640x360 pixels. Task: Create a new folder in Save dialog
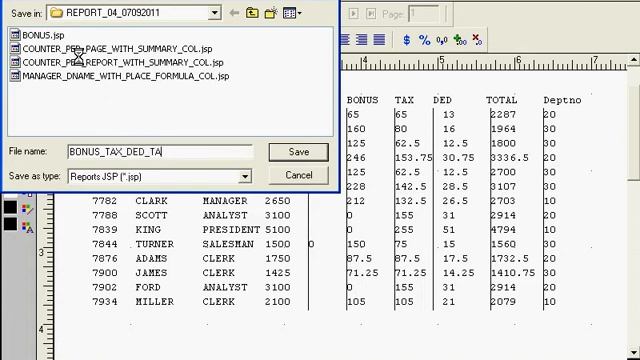coord(271,13)
